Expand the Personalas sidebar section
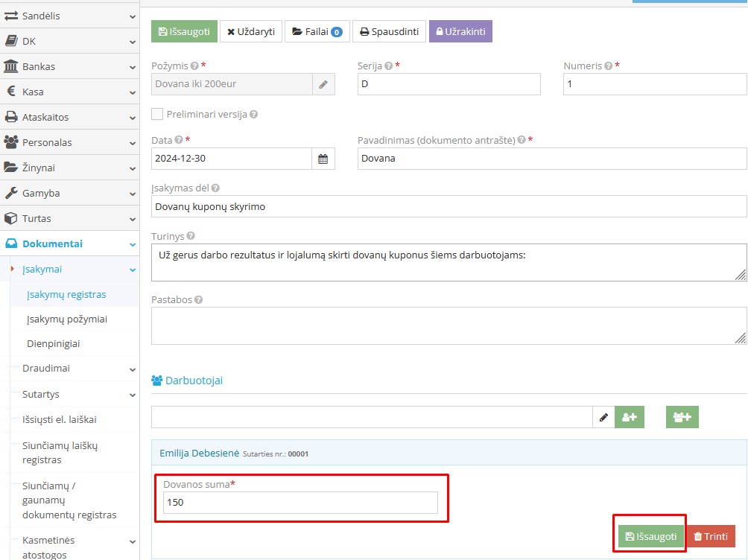Image resolution: width=748 pixels, height=560 pixels. click(x=69, y=142)
